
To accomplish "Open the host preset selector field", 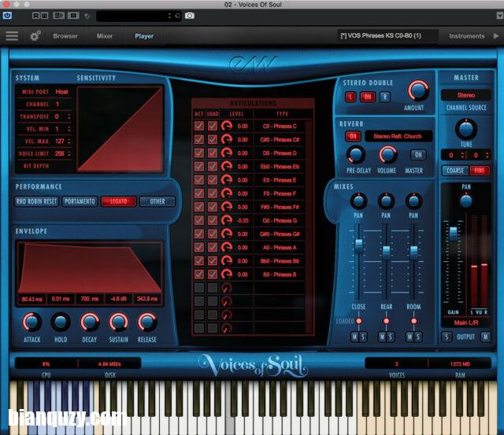I will (139, 16).
